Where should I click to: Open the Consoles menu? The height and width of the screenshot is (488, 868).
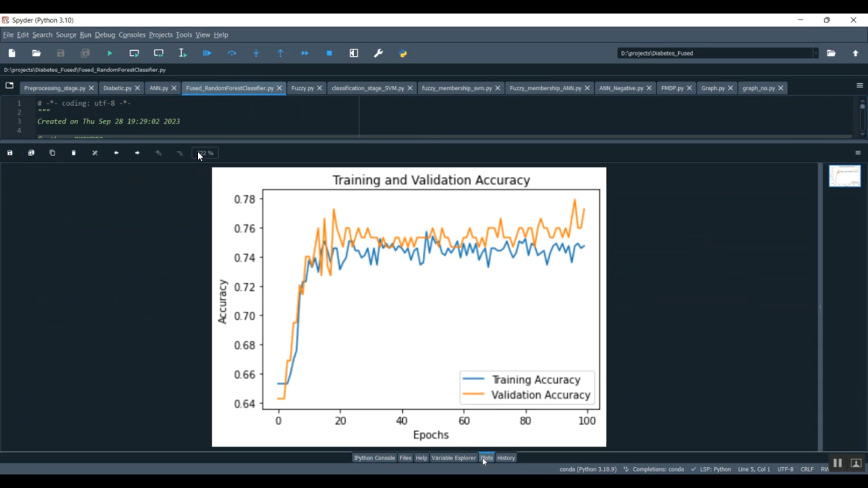point(132,35)
